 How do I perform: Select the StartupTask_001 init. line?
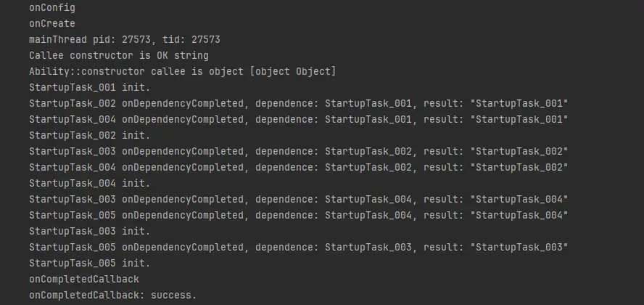point(90,88)
